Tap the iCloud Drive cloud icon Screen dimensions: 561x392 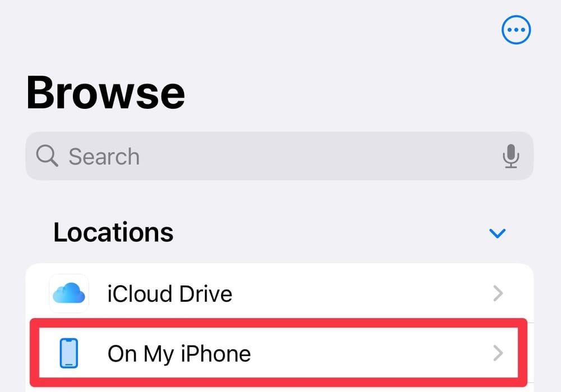coord(69,293)
